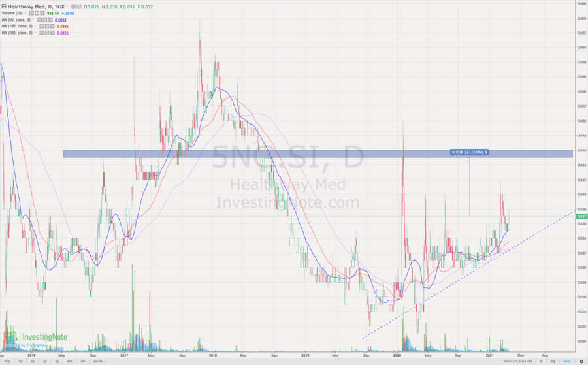Viewport: 588px width, 365px height.
Task: Open format settings for MA (50, close, 0)
Action: click(x=44, y=19)
